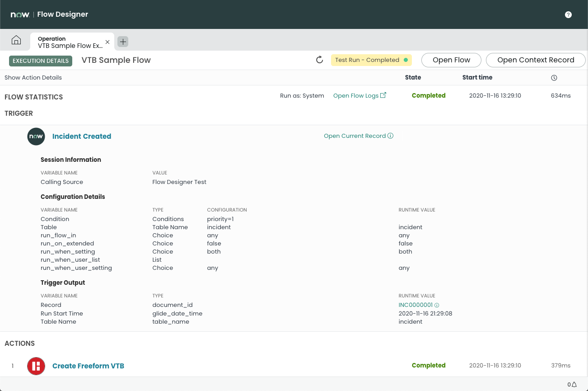588x391 pixels.
Task: Click the run_on_extended variable name
Action: click(x=67, y=244)
